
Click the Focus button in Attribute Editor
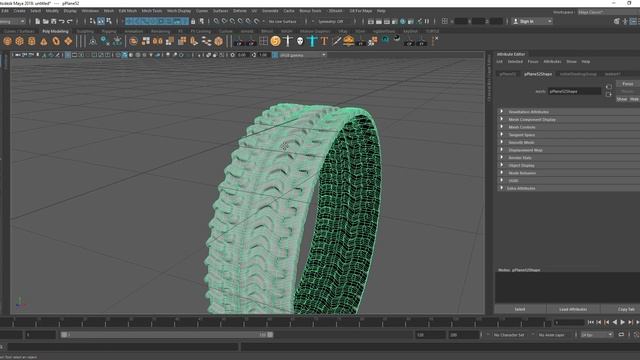click(x=627, y=84)
